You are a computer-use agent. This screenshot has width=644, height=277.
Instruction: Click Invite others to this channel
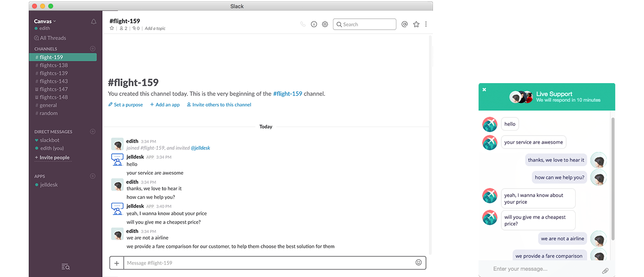pyautogui.click(x=219, y=105)
